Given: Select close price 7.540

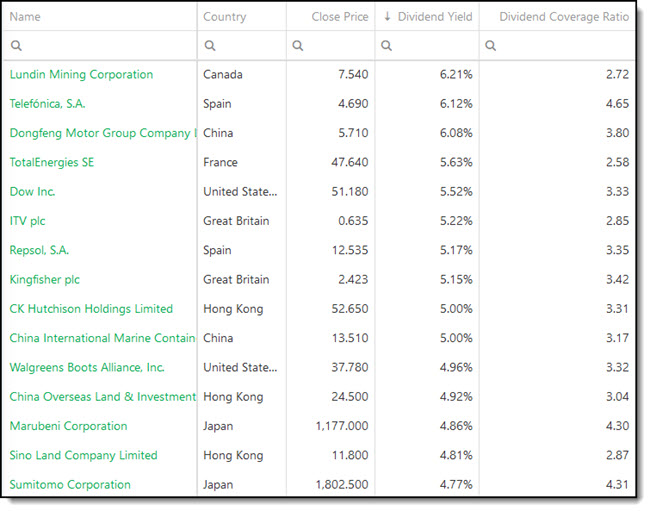Looking at the screenshot, I should pos(353,75).
